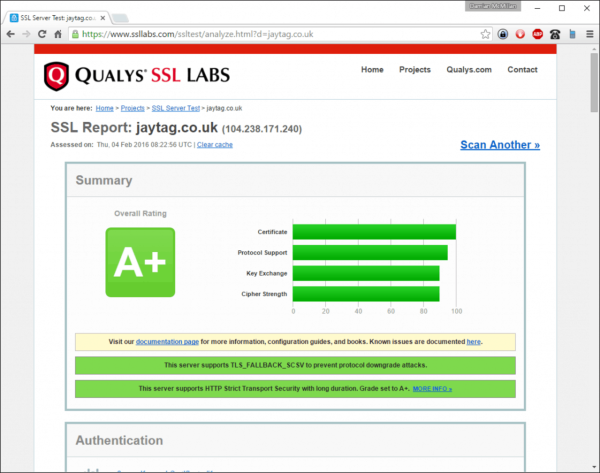This screenshot has height=473, width=600.
Task: Click the green padlock in address bar
Action: pyautogui.click(x=75, y=34)
